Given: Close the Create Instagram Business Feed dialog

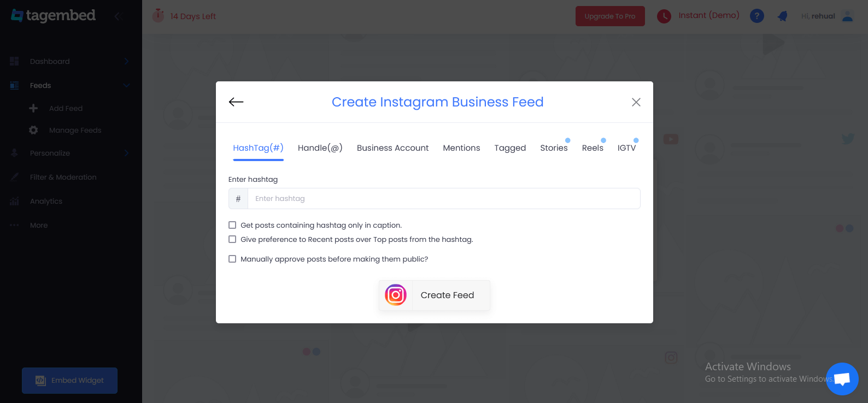Looking at the screenshot, I should point(636,102).
